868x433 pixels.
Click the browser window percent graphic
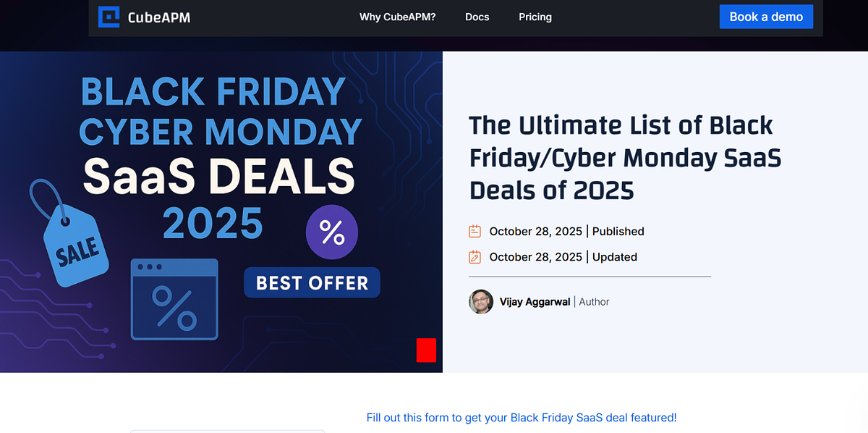click(174, 299)
